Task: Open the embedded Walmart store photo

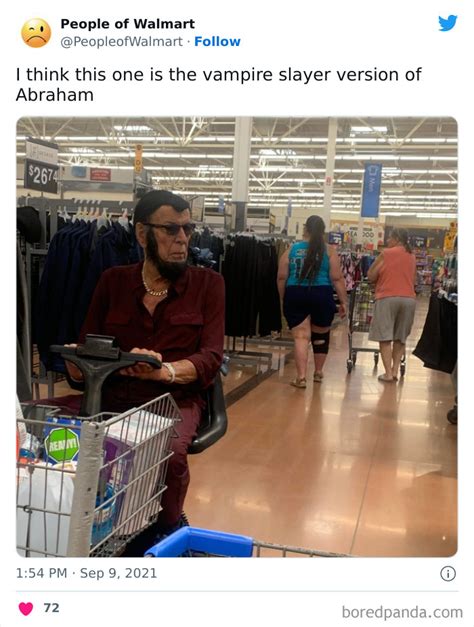Action: pos(237,336)
